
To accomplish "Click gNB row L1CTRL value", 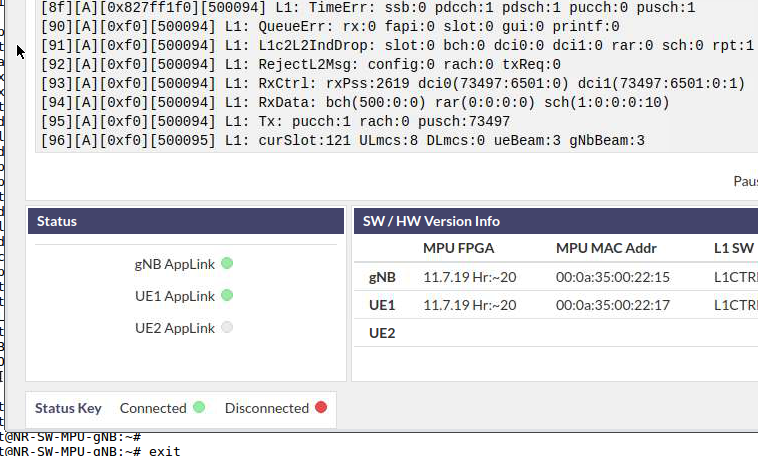I will coord(736,277).
